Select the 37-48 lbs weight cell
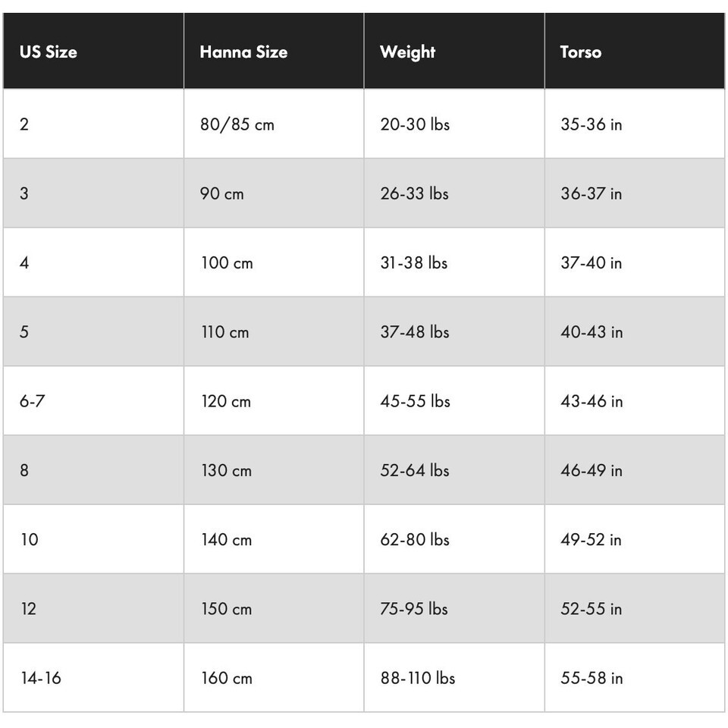Image resolution: width=728 pixels, height=728 pixels. [x=414, y=332]
